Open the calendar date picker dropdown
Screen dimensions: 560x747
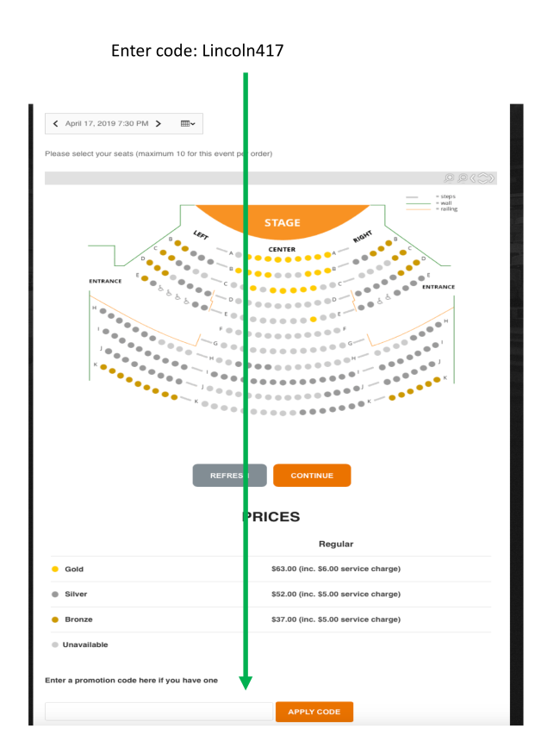click(187, 124)
